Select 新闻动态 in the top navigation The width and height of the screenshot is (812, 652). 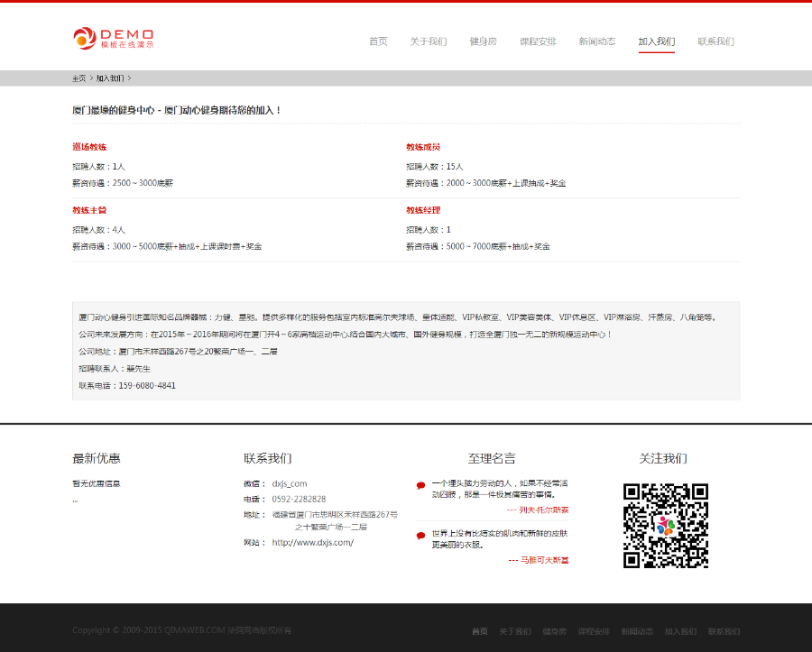[x=597, y=41]
